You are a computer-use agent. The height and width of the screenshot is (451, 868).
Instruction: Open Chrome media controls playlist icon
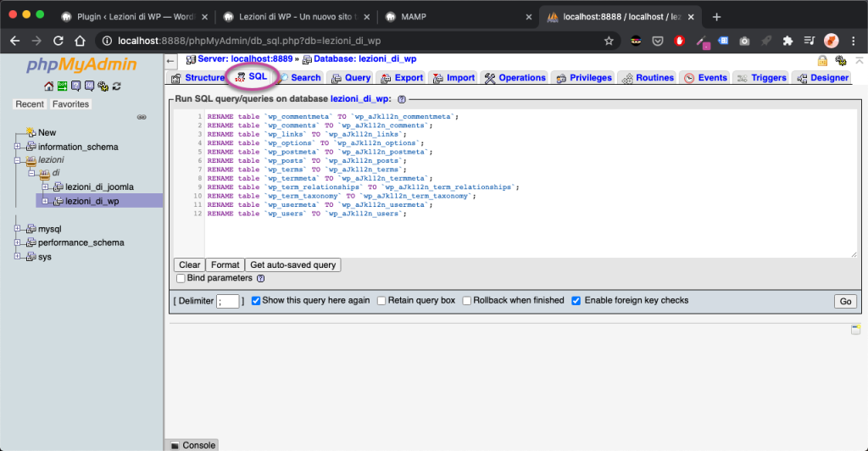(810, 41)
